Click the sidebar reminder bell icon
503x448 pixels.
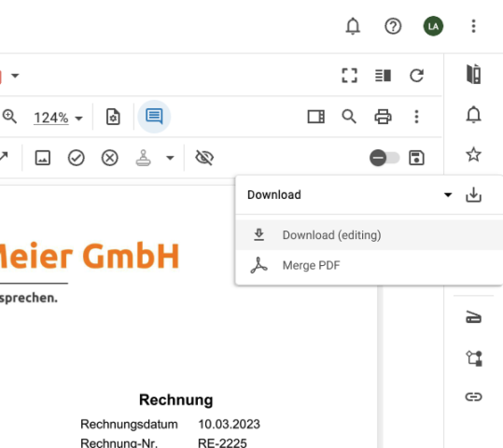coord(473,115)
